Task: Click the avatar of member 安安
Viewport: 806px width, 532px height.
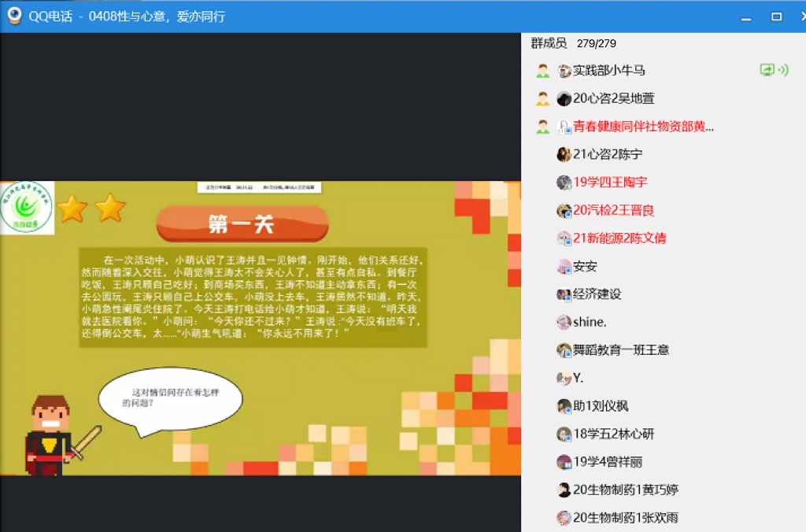Action: tap(564, 267)
